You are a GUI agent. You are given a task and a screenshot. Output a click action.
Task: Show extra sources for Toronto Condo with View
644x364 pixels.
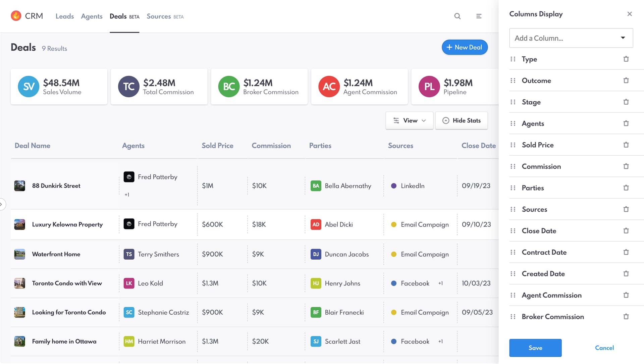pos(440,283)
